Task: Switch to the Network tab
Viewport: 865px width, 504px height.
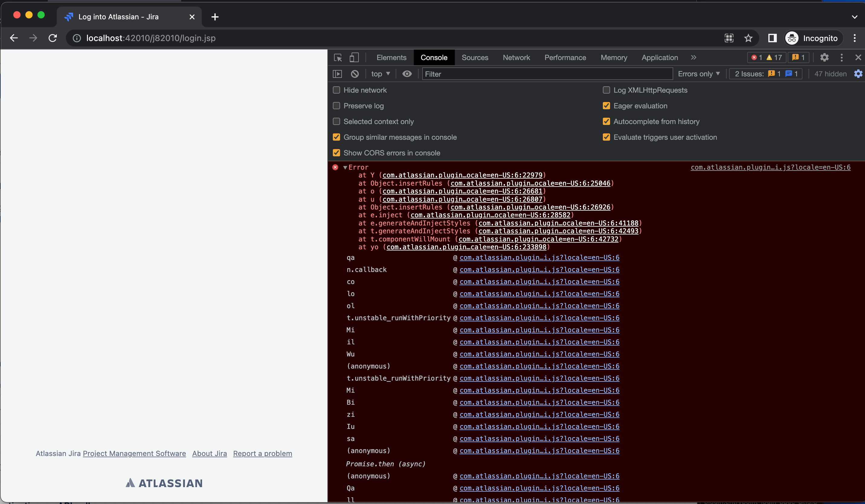Action: [516, 58]
